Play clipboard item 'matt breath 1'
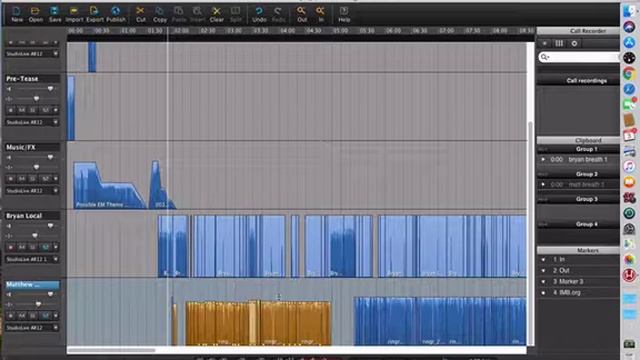 tap(543, 184)
